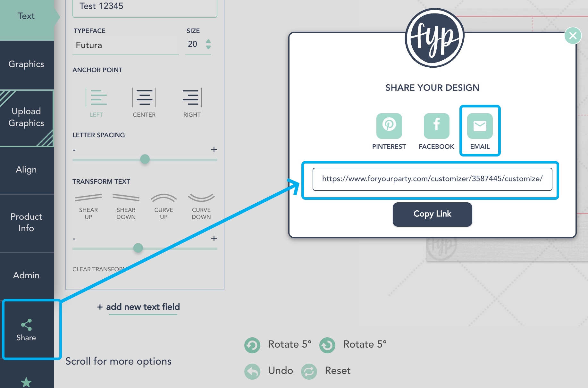The image size is (588, 388).
Task: Share the design on Pinterest
Action: coord(389,126)
